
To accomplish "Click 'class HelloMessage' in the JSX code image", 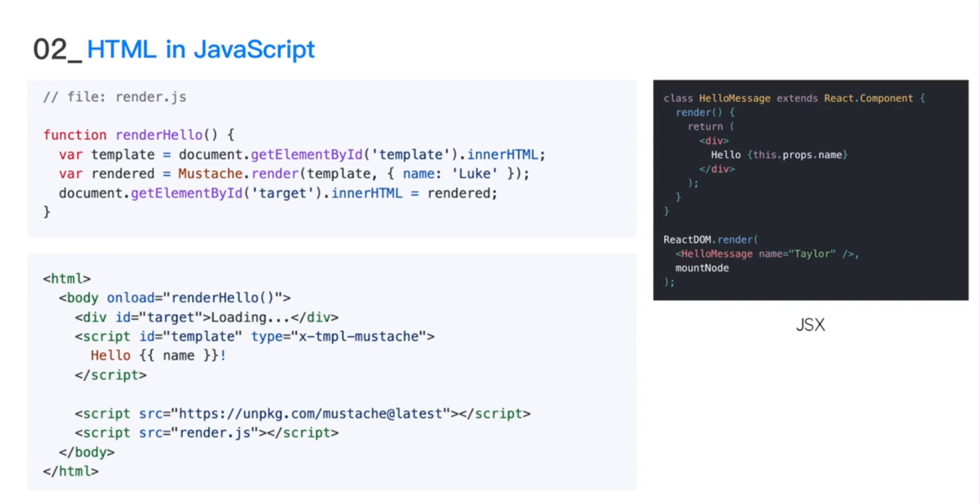I will pos(717,99).
